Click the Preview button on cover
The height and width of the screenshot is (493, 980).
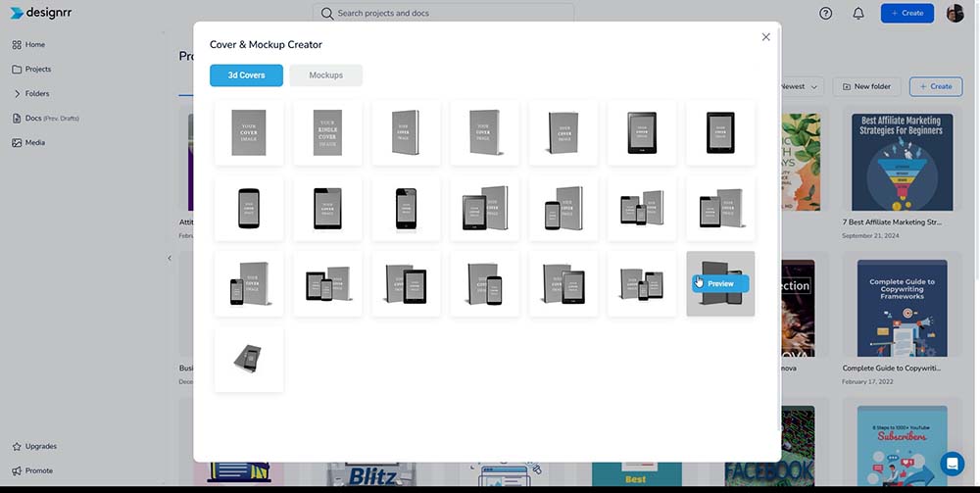(720, 283)
